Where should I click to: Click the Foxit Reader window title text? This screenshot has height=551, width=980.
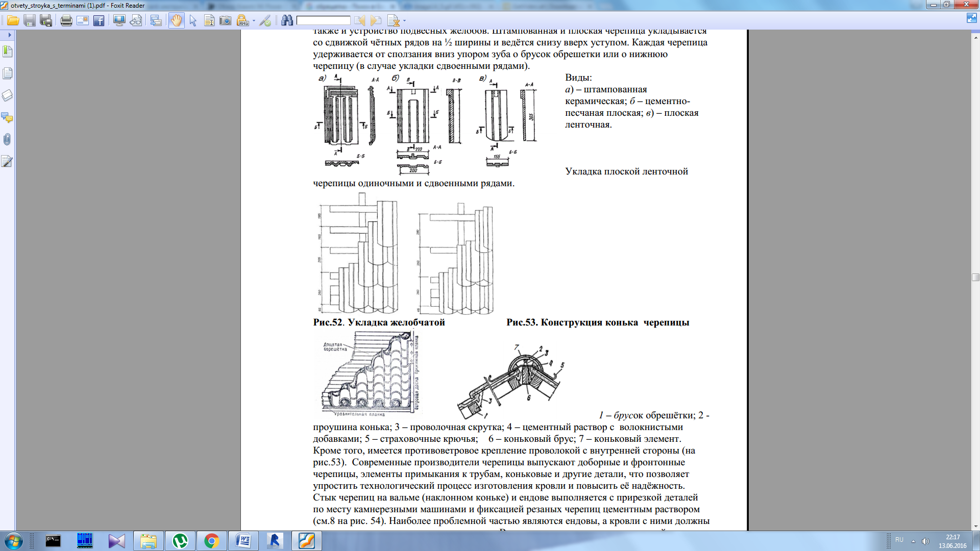click(x=77, y=5)
